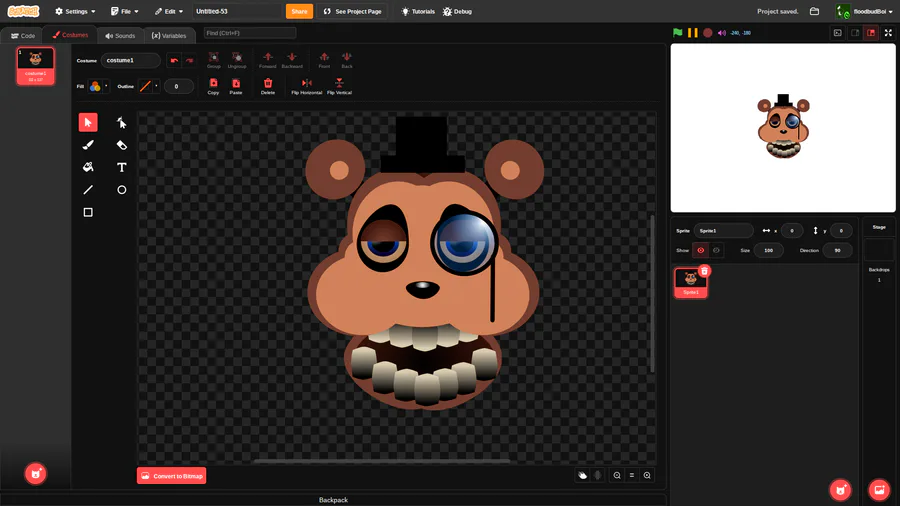Open the floodbudBoi account menu
900x506 pixels.
pyautogui.click(x=865, y=11)
